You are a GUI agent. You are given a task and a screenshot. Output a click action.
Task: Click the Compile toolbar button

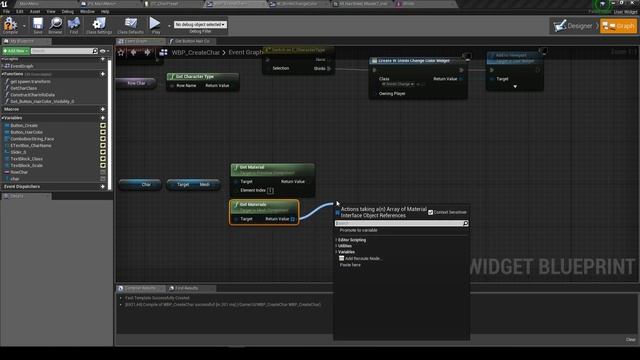(10, 25)
